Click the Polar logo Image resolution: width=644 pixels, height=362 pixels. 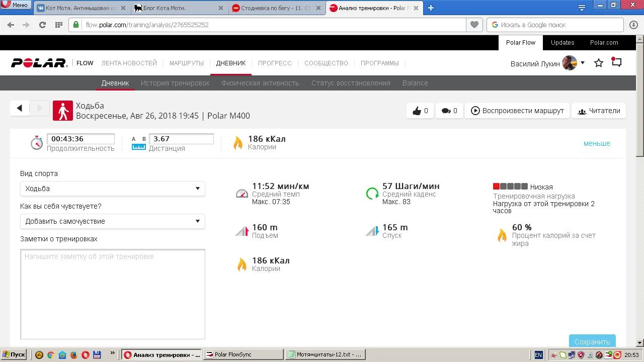[x=39, y=63]
